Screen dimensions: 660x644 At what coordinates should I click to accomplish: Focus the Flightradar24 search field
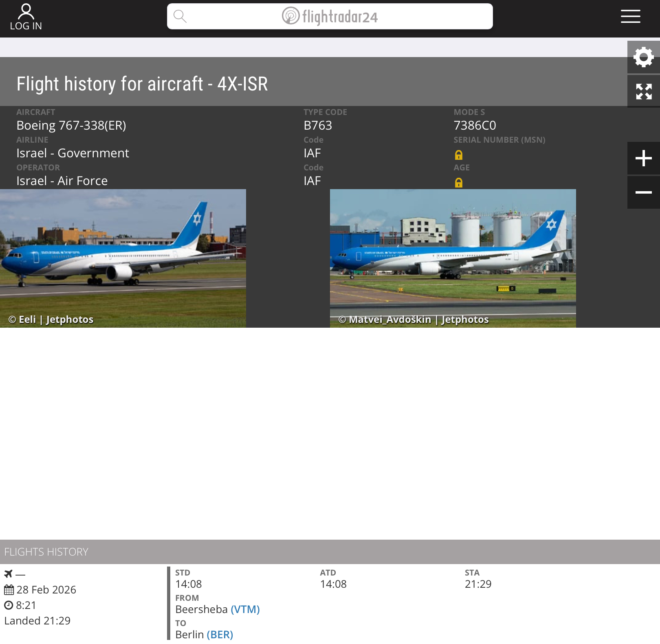coord(330,16)
